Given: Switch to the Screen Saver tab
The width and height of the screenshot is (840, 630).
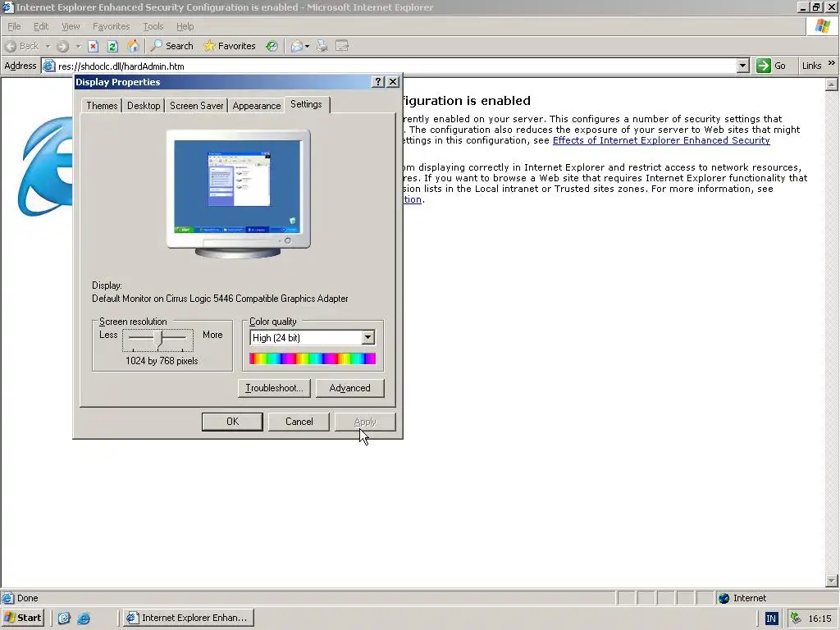Looking at the screenshot, I should tap(197, 106).
